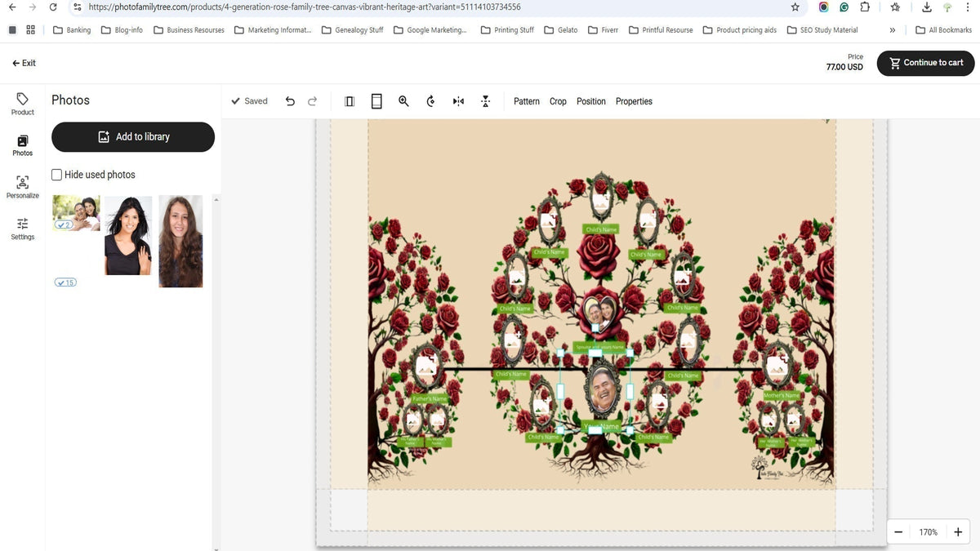Bookmark this page with star icon
The width and height of the screenshot is (980, 551).
coord(795,7)
